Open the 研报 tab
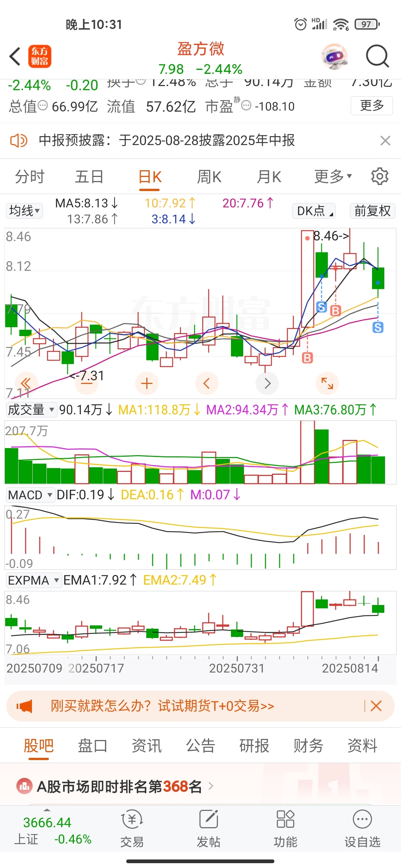Image resolution: width=401 pixels, height=868 pixels. (x=254, y=746)
